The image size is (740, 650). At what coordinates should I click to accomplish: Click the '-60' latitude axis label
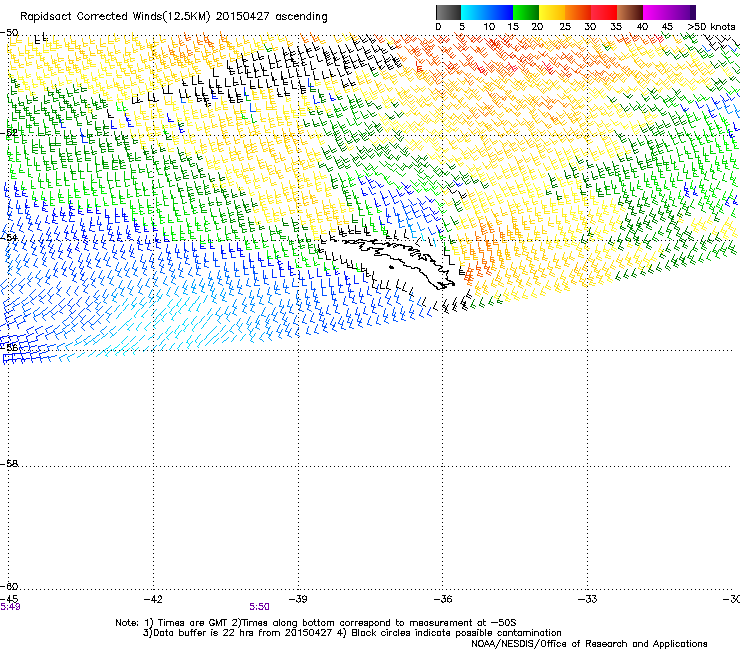click(x=9, y=586)
